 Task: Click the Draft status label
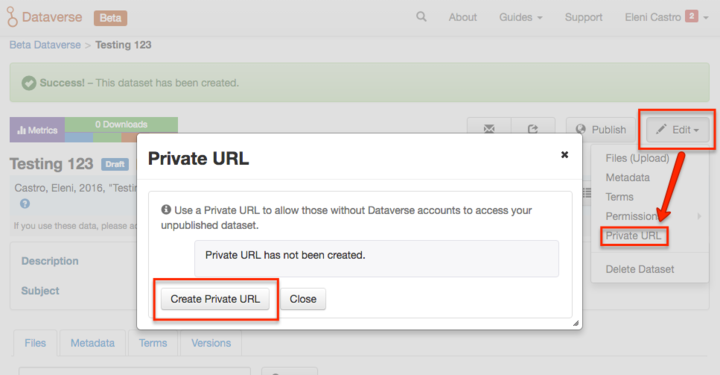(115, 164)
